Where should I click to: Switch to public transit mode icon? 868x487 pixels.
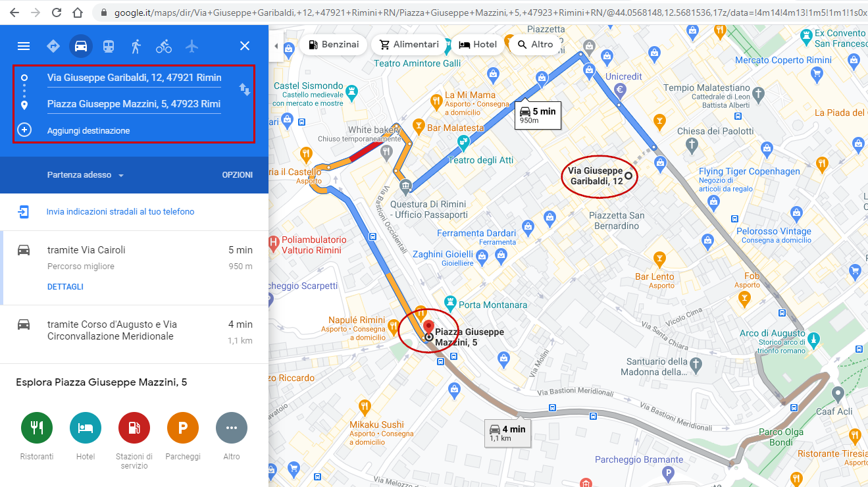(x=109, y=46)
